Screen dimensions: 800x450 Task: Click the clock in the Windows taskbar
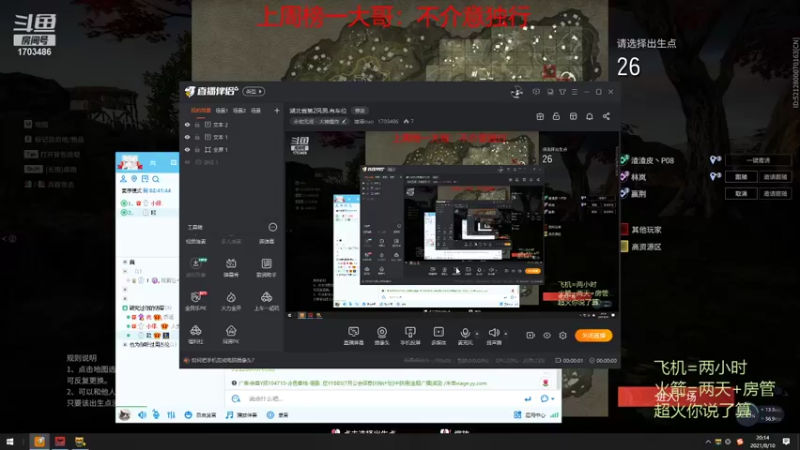click(x=764, y=441)
